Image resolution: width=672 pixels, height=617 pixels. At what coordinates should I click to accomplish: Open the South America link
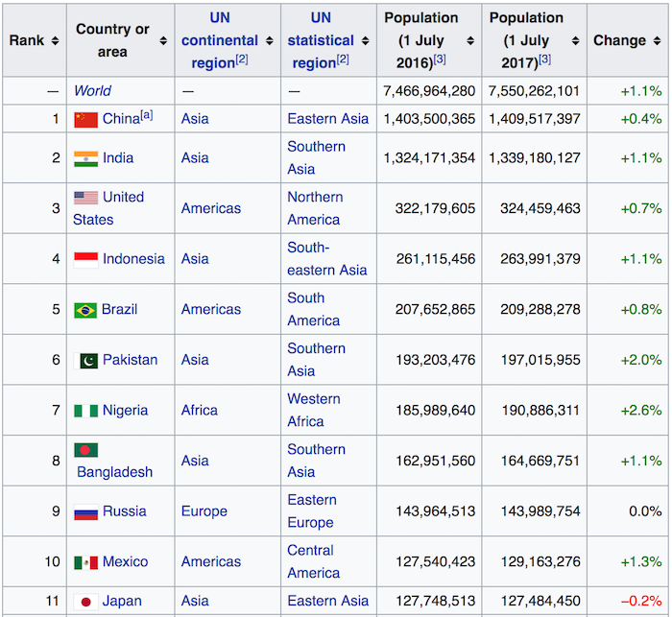coord(313,309)
